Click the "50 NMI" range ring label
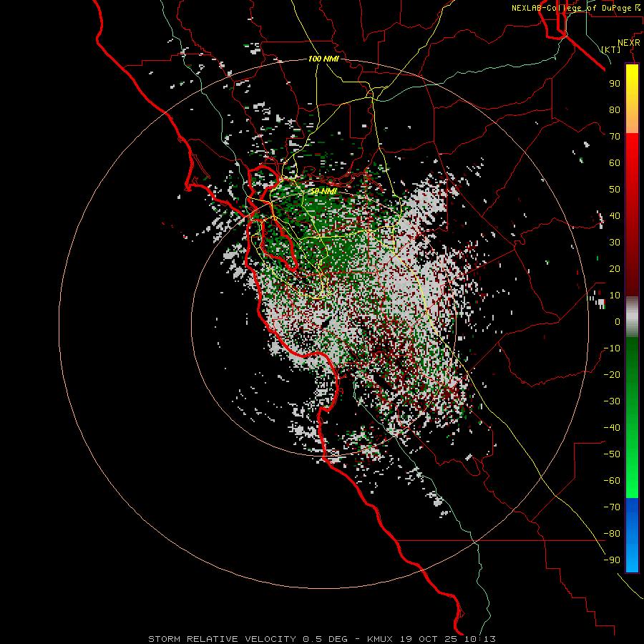This screenshot has height=644, width=644. click(323, 191)
